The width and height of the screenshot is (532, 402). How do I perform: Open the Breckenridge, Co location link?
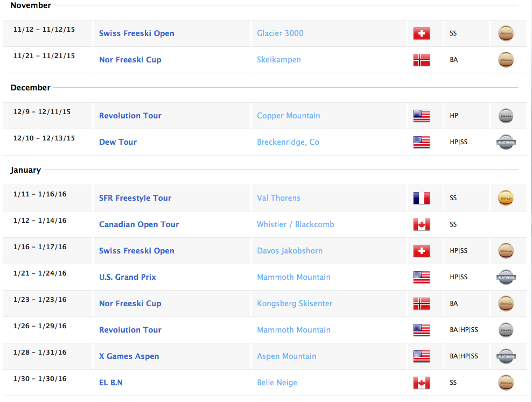click(288, 142)
